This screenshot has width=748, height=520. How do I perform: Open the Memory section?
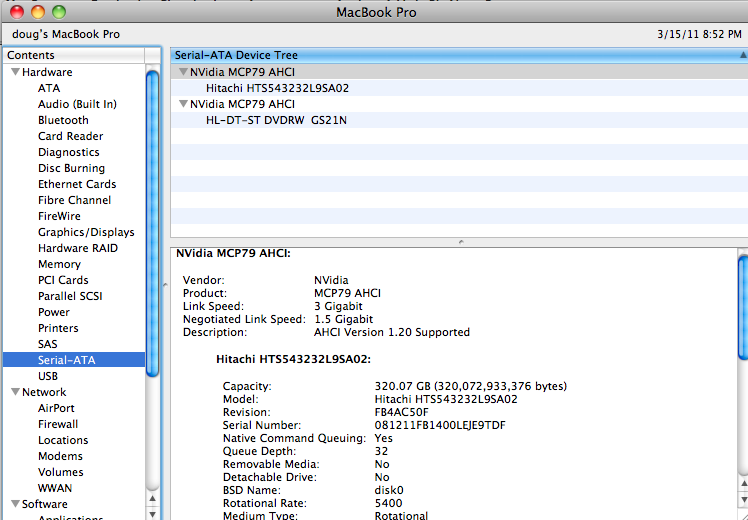pyautogui.click(x=59, y=264)
